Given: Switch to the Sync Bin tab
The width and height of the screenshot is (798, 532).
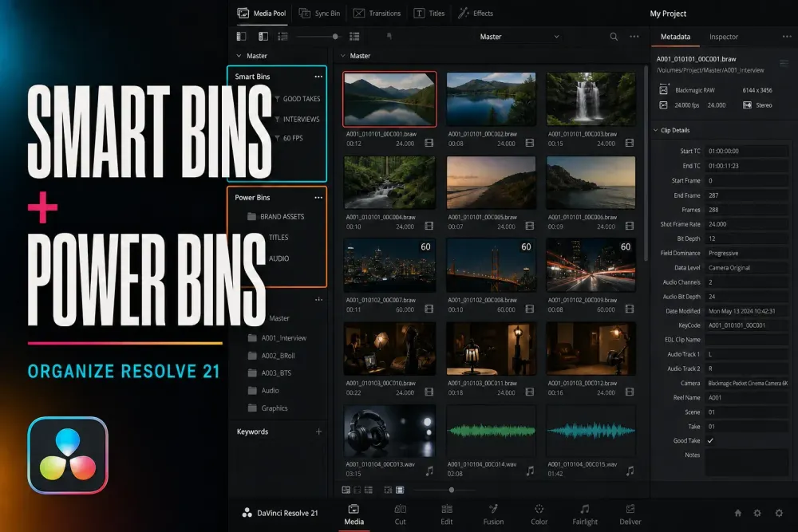Looking at the screenshot, I should coord(319,14).
